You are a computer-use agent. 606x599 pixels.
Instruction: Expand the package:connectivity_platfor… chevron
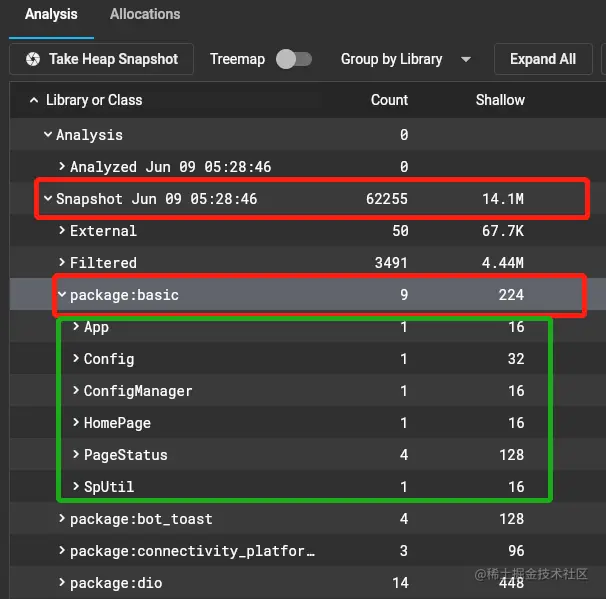62,550
